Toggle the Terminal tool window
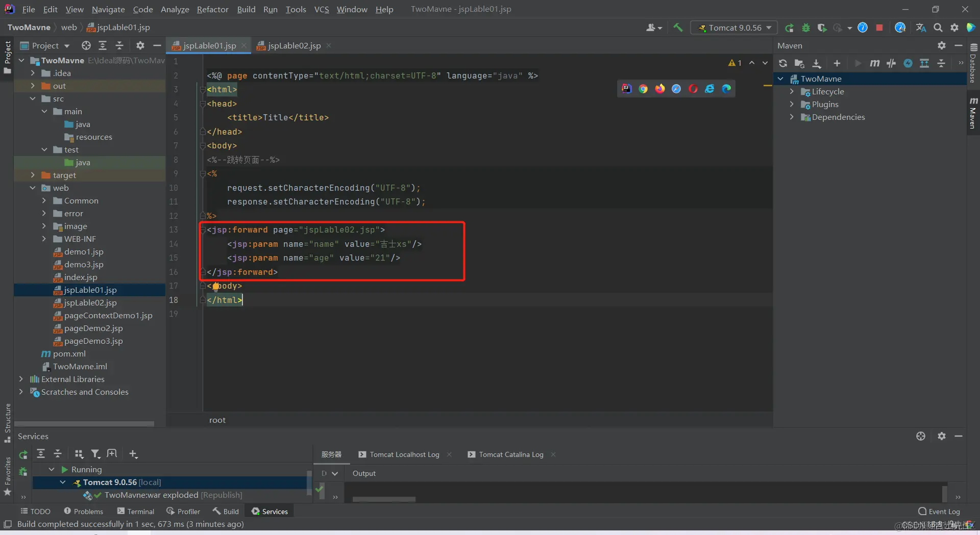 pyautogui.click(x=135, y=512)
